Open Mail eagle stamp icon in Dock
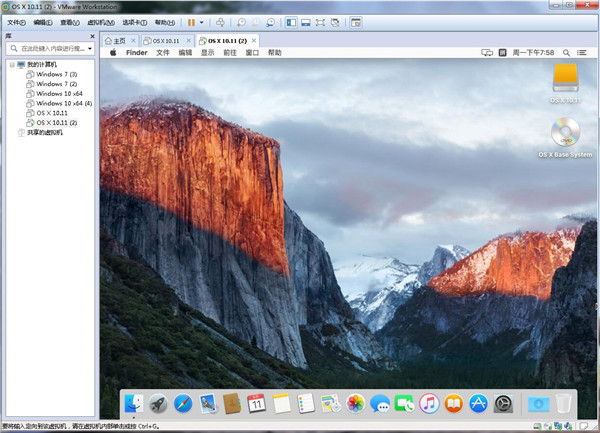The width and height of the screenshot is (600, 433). (x=208, y=404)
